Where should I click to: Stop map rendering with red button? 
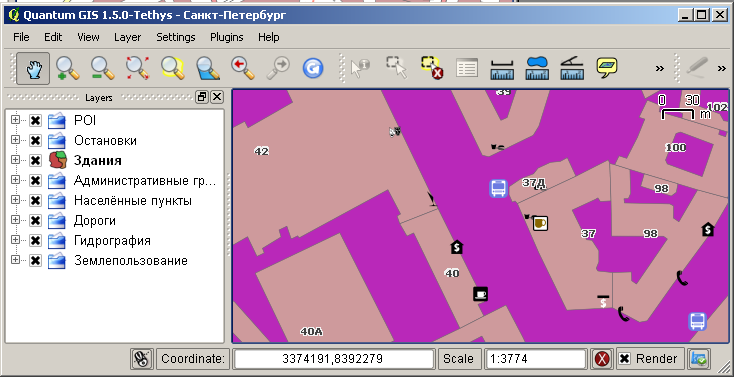(x=602, y=359)
